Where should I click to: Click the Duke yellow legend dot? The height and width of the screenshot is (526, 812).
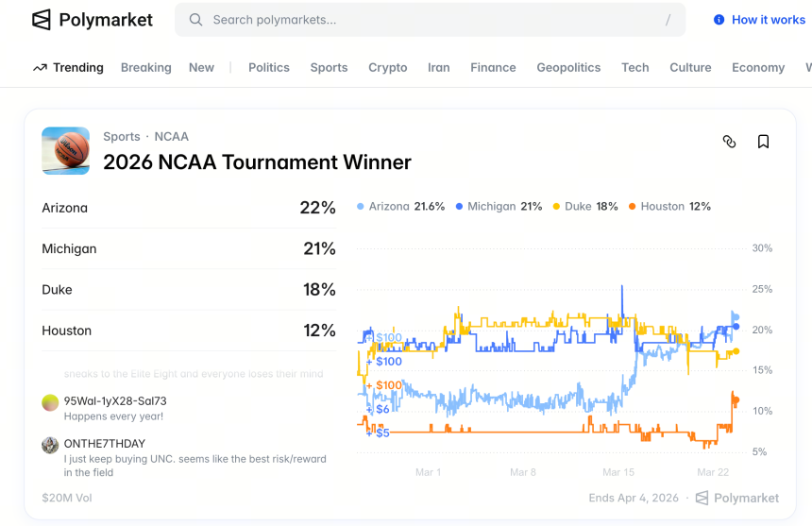557,207
